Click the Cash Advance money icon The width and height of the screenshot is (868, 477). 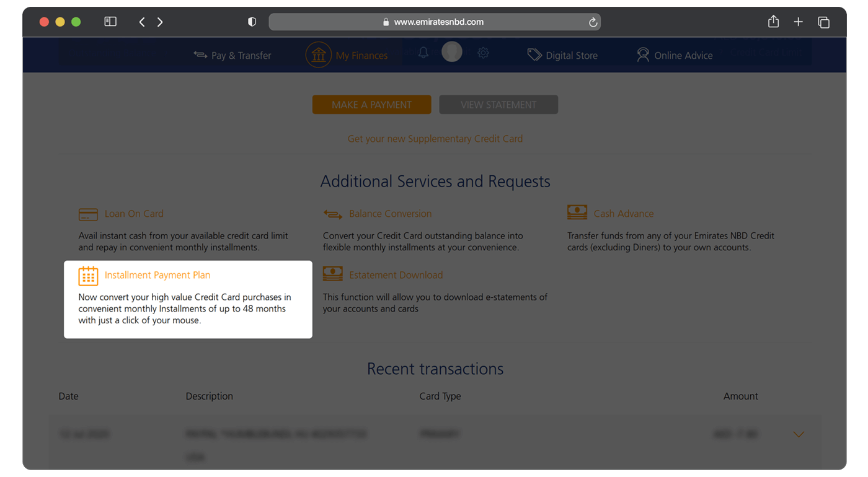point(577,212)
